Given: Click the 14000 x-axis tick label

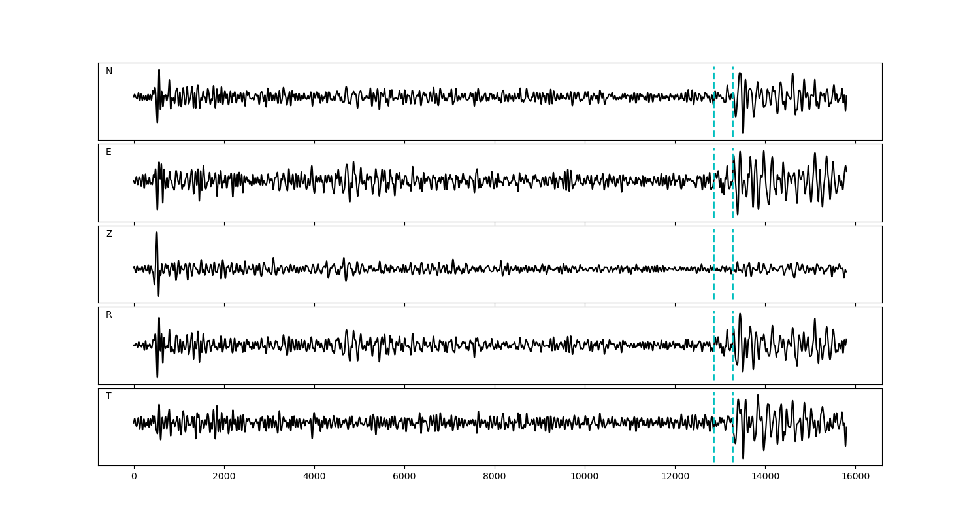Looking at the screenshot, I should (765, 477).
